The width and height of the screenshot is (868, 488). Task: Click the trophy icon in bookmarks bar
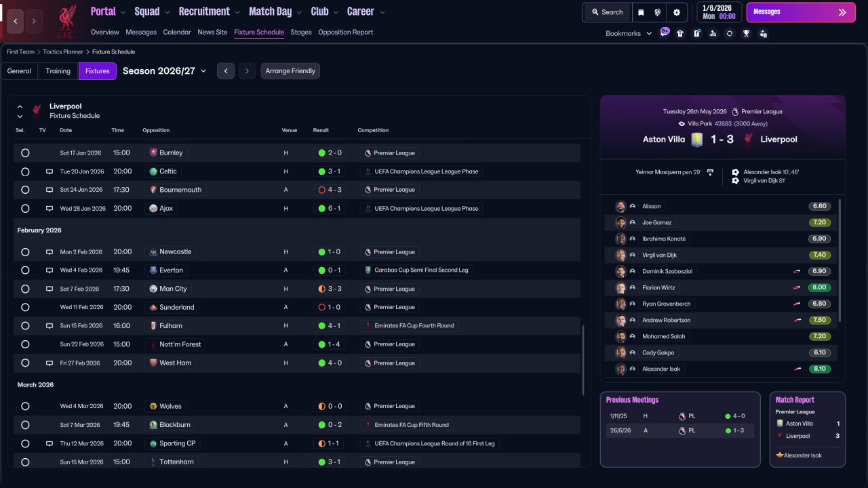746,33
